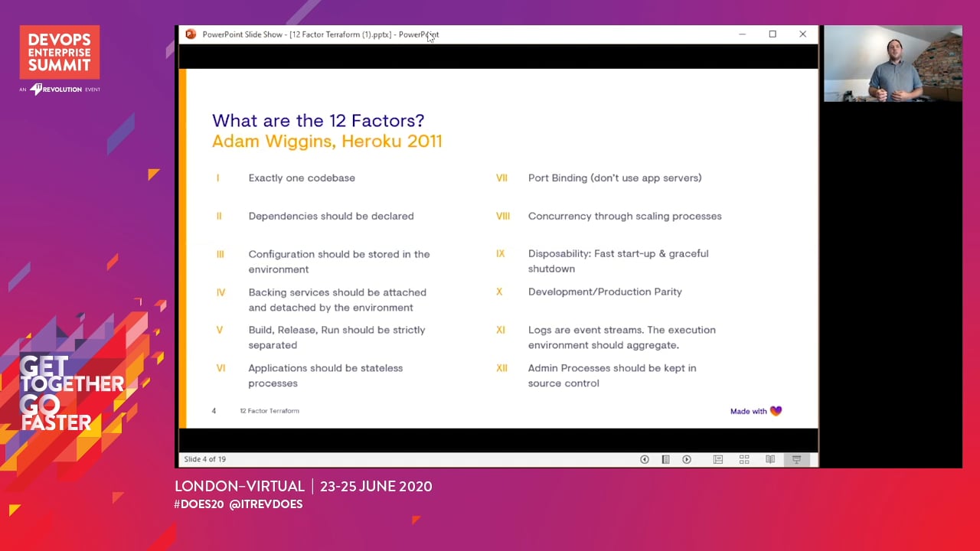Viewport: 980px width, 551px height.
Task: Click 'Admin Processes should be kept in source control'
Action: click(612, 376)
